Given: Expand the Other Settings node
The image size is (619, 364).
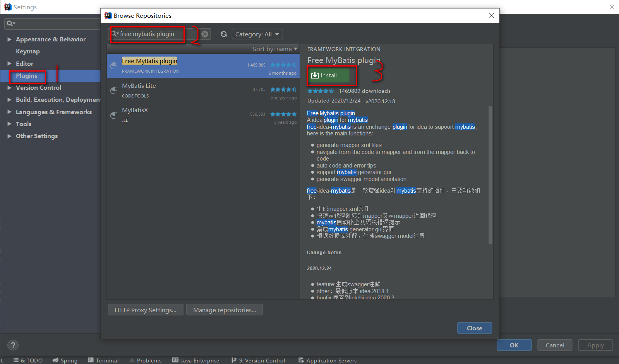Looking at the screenshot, I should tap(9, 136).
